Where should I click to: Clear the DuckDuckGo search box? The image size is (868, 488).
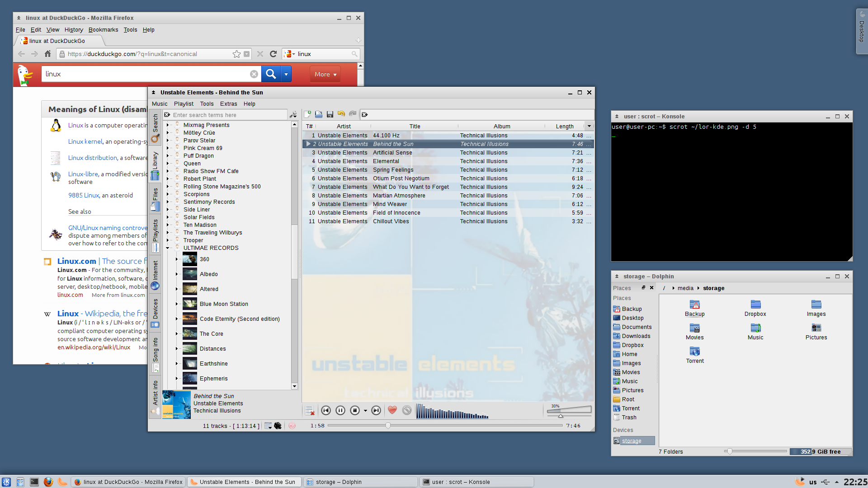254,74
